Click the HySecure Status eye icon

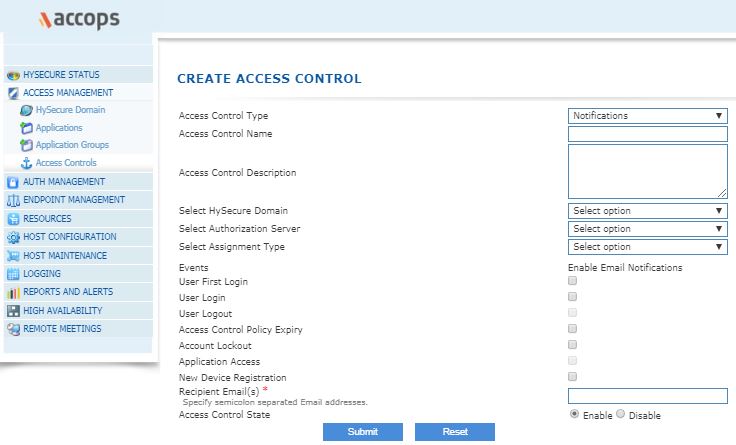(x=13, y=75)
